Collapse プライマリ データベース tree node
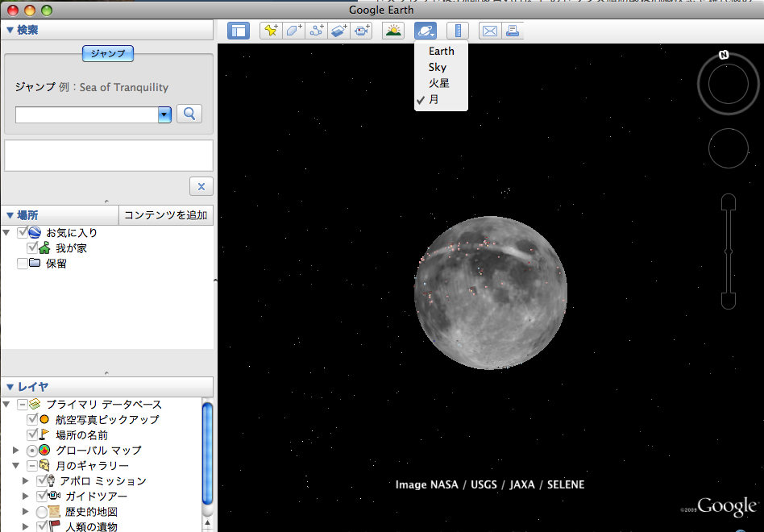764x532 pixels. point(6,405)
